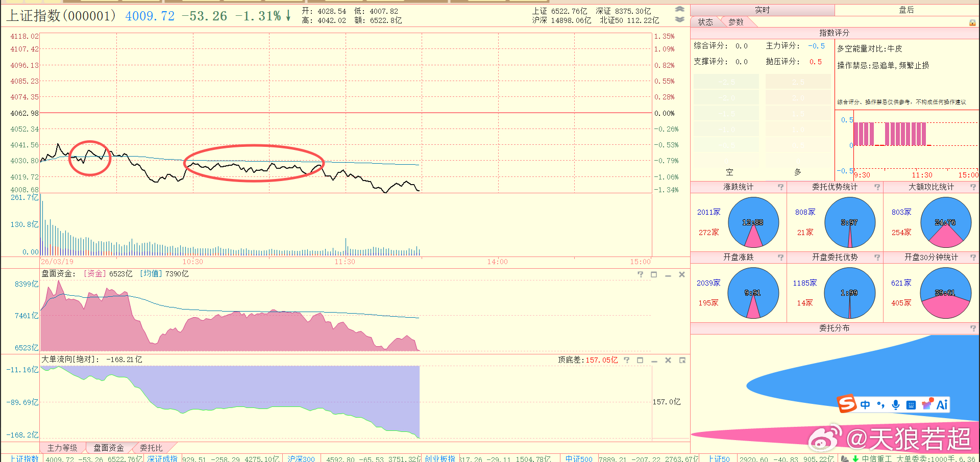Pop out the 大单流向 chart panel

(682, 360)
